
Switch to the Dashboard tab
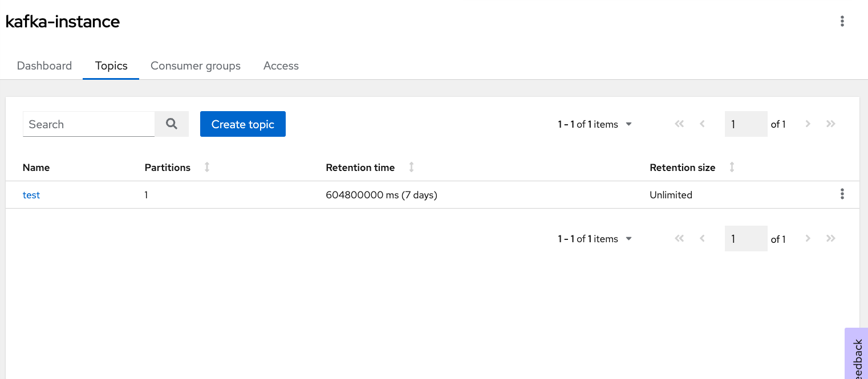[x=44, y=66]
